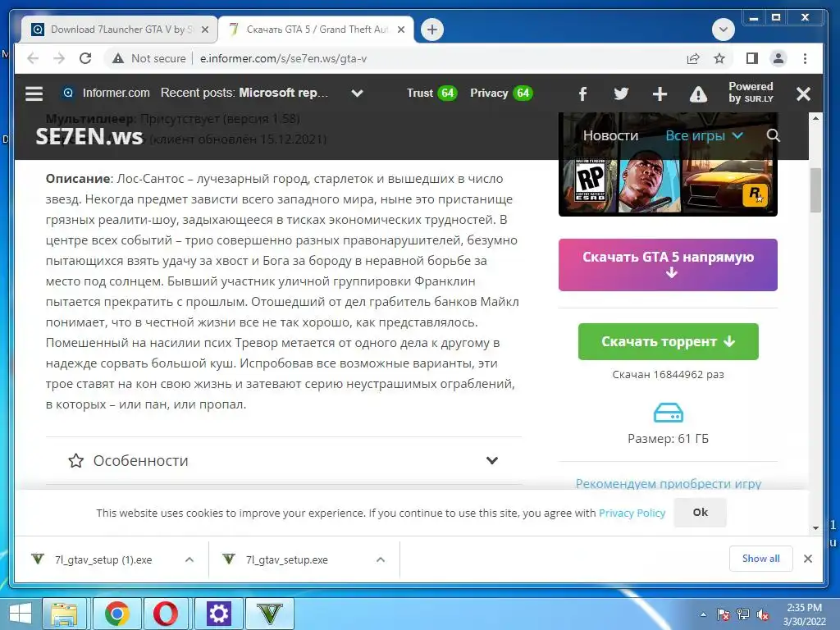Go forward in browser history
Image resolution: width=840 pixels, height=630 pixels.
59,58
